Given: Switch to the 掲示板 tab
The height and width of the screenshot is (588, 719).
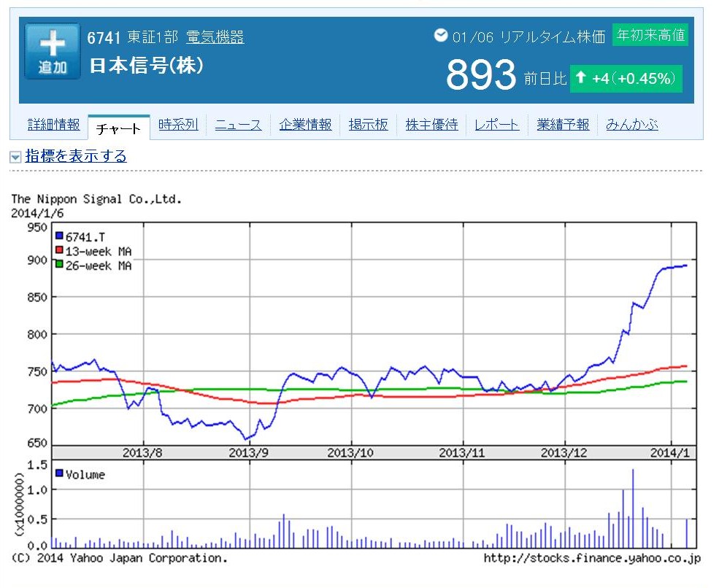Looking at the screenshot, I should tap(368, 124).
